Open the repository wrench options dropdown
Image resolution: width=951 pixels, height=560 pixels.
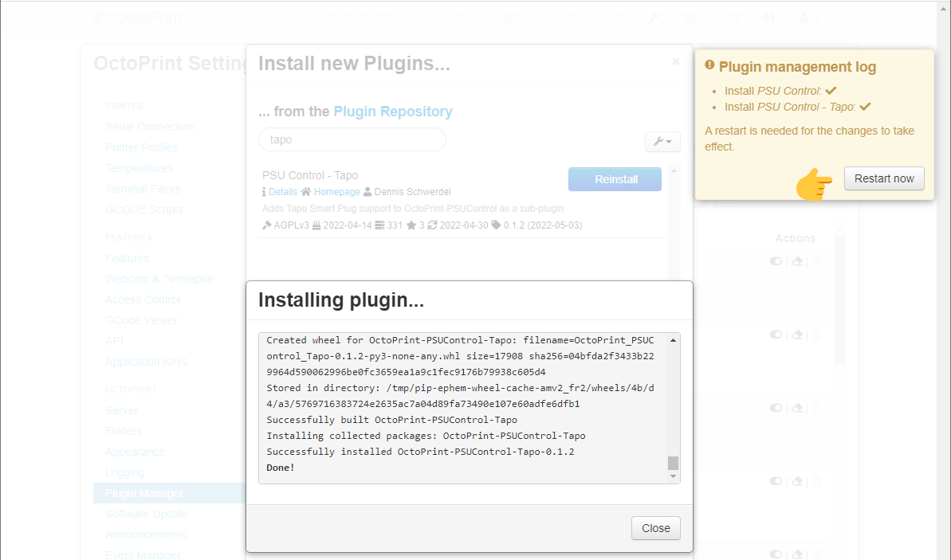coord(662,142)
